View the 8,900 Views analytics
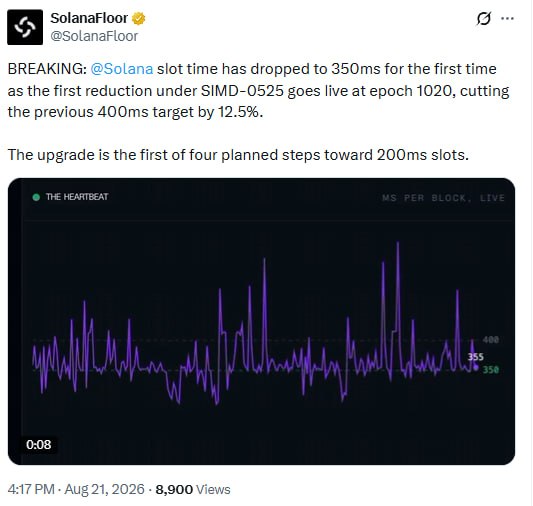The height and width of the screenshot is (506, 533). tap(193, 489)
